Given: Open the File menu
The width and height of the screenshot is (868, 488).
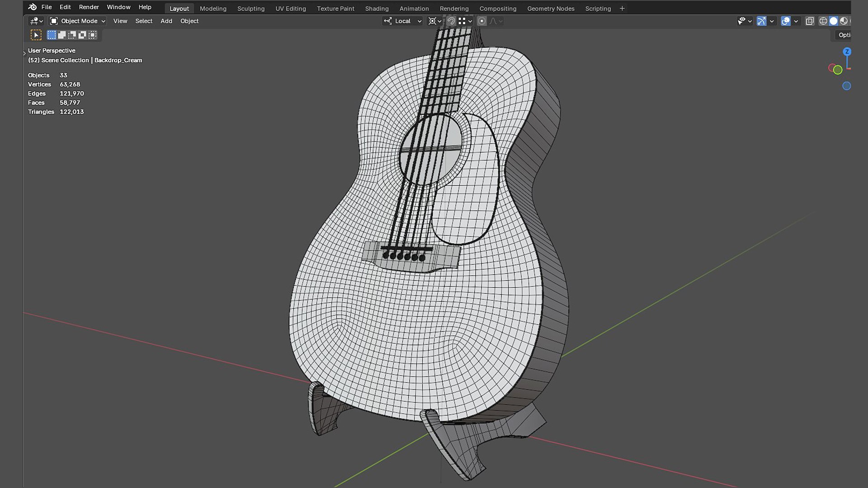Looking at the screenshot, I should point(47,7).
